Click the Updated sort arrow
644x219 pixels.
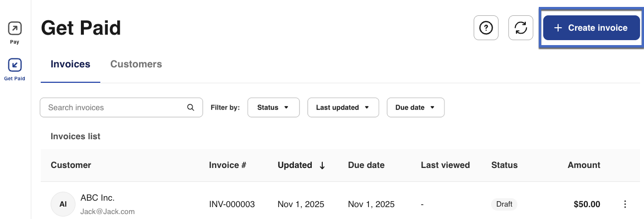coord(322,165)
